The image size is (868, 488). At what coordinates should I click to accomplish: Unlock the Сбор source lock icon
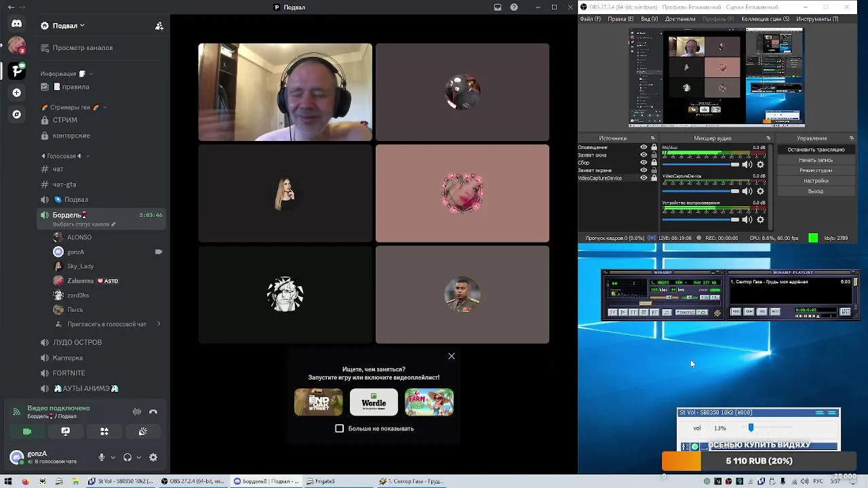click(x=654, y=163)
